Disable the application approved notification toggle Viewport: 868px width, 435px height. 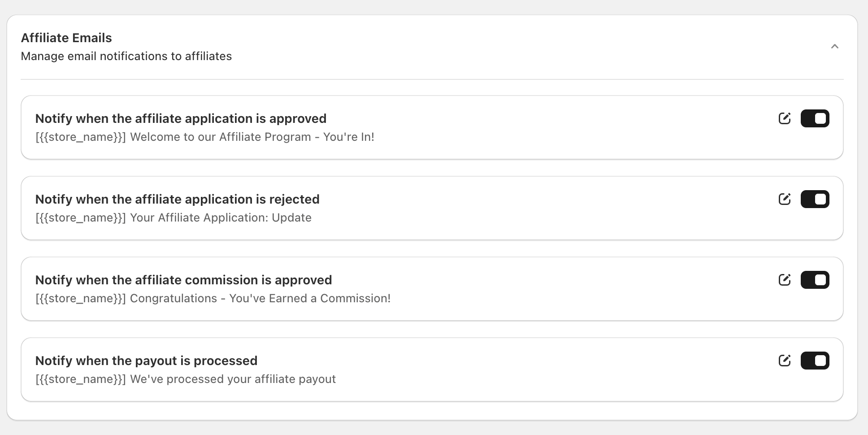[815, 118]
